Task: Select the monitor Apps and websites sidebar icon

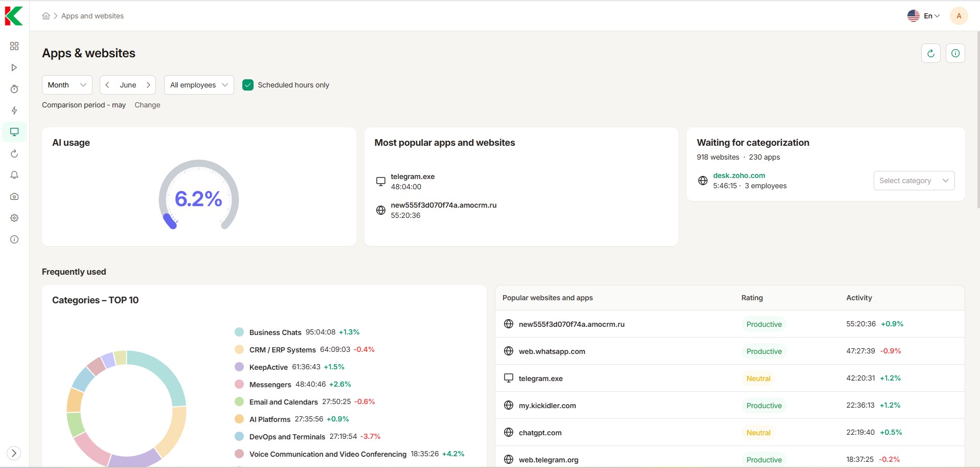Action: point(14,132)
